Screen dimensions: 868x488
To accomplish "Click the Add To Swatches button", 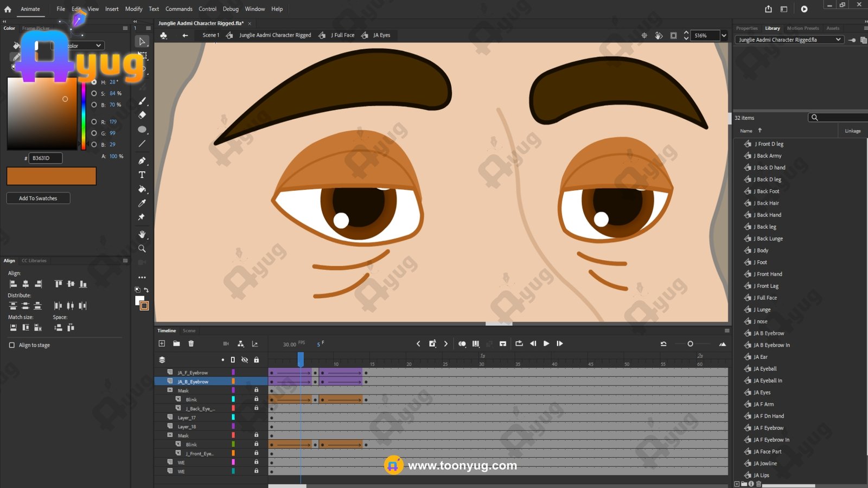I will pyautogui.click(x=38, y=198).
